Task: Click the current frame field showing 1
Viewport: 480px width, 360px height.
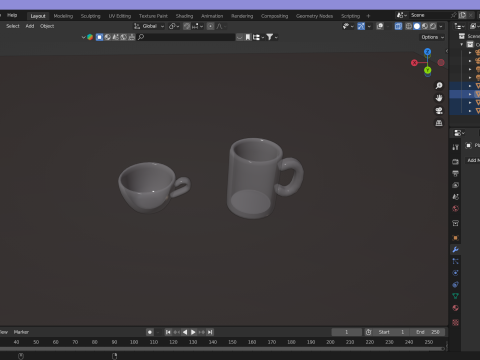Action: pyautogui.click(x=347, y=332)
